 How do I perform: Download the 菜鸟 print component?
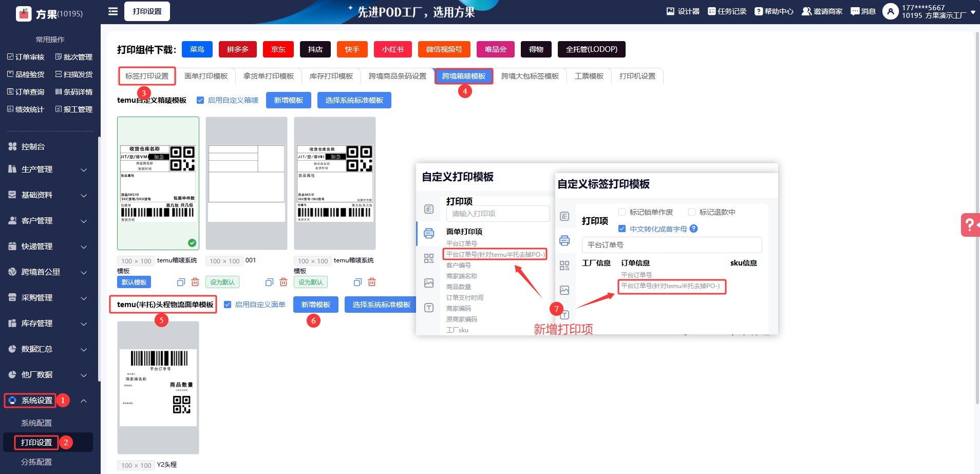[197, 49]
